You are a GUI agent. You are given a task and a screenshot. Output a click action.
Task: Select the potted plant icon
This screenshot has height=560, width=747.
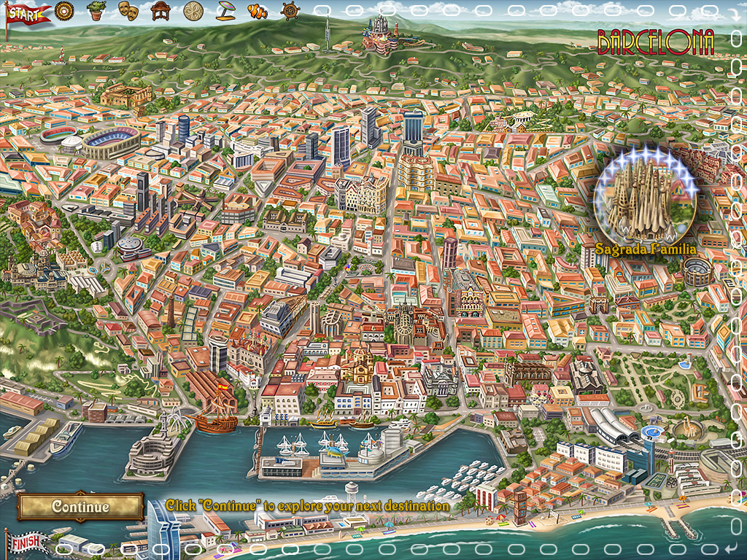click(x=96, y=10)
